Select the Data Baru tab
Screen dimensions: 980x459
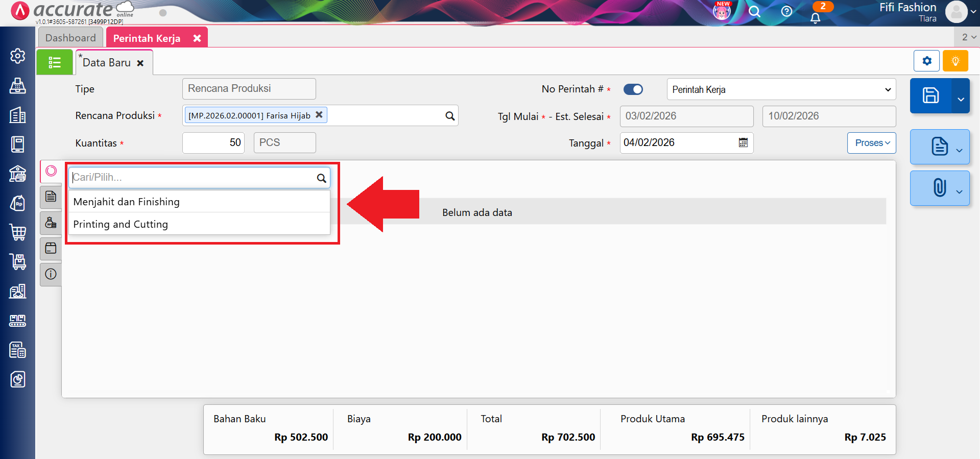107,63
